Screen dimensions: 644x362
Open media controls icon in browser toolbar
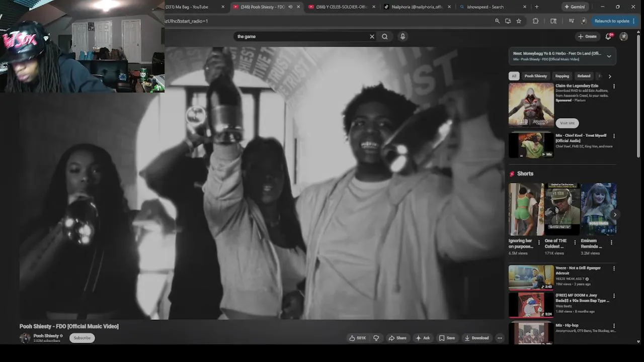tap(571, 21)
